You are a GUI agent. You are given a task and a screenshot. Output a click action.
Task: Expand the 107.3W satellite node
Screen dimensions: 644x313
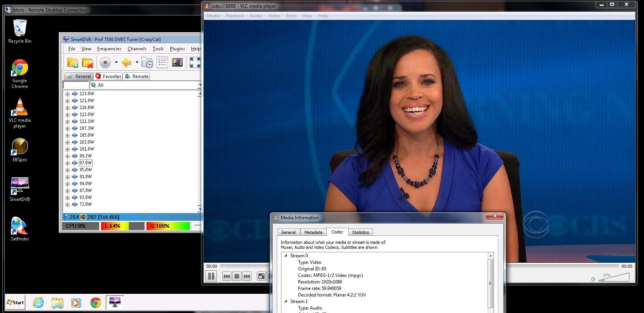[68, 128]
